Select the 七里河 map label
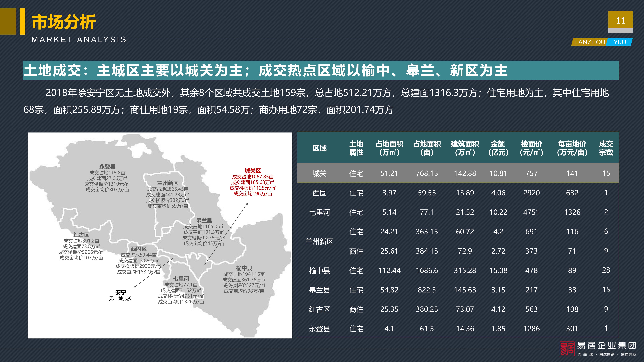The image size is (644, 362). [x=181, y=279]
